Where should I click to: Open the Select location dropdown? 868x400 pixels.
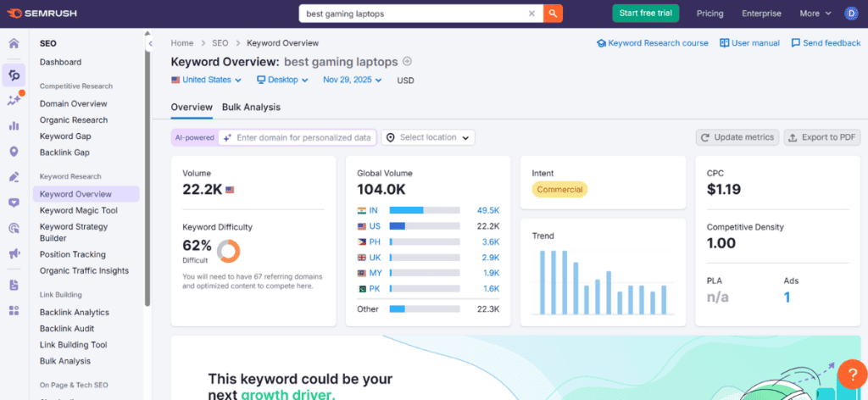coord(428,137)
